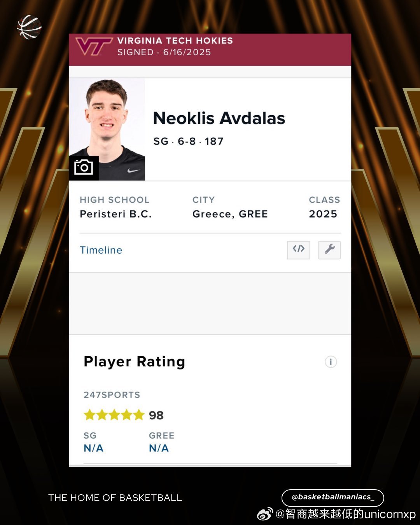The width and height of the screenshot is (420, 525).
Task: Click the Signed 6/16/2025 status text
Action: coord(164,52)
